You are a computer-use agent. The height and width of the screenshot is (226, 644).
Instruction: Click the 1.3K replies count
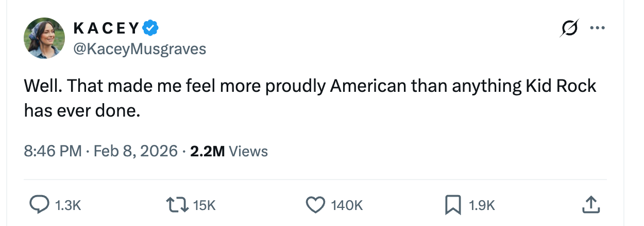pos(68,205)
